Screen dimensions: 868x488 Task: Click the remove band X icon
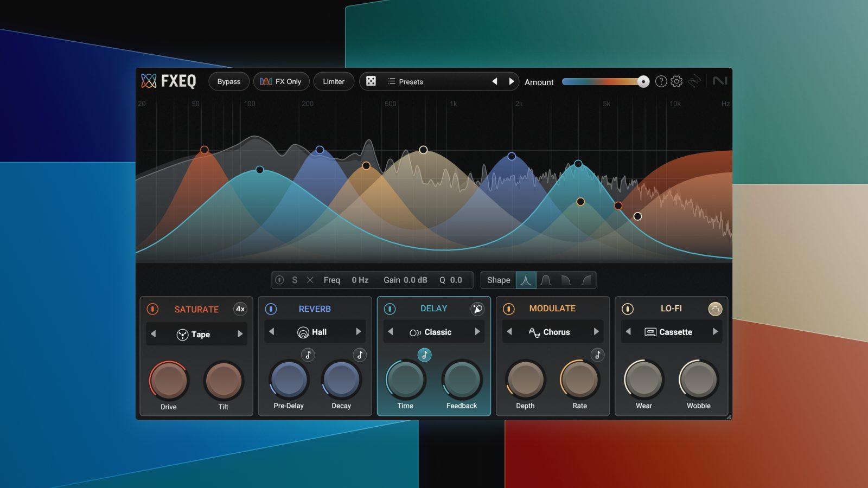(x=310, y=280)
